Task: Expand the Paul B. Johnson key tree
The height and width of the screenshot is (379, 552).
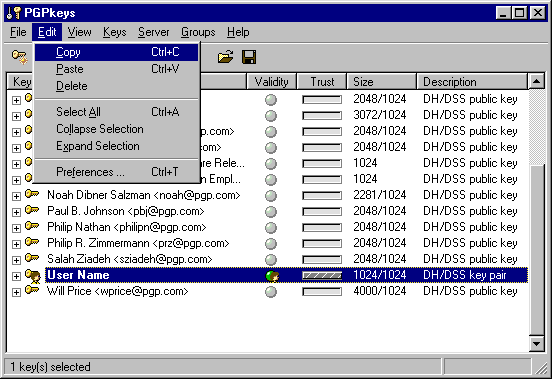Action: pyautogui.click(x=16, y=212)
